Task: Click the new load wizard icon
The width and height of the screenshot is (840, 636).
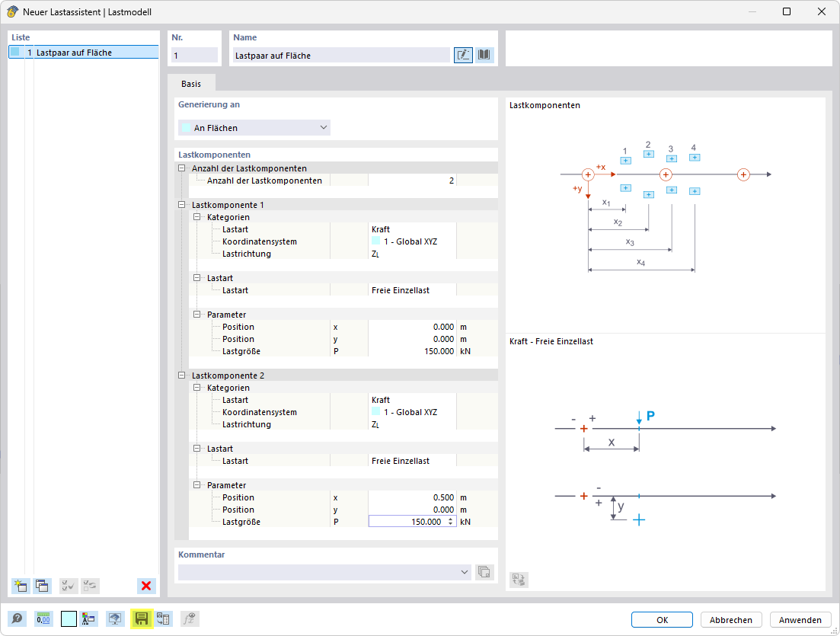Action: click(21, 586)
